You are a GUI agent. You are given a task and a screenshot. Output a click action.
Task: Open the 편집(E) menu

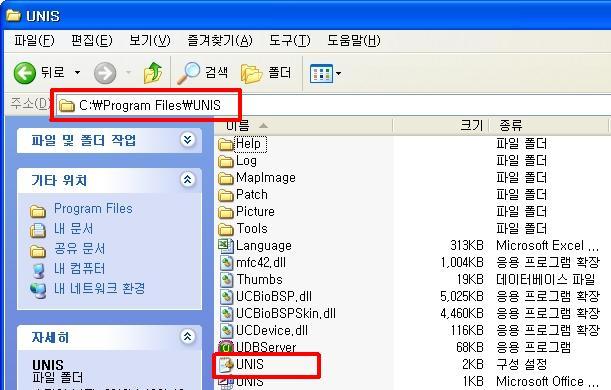(x=92, y=40)
